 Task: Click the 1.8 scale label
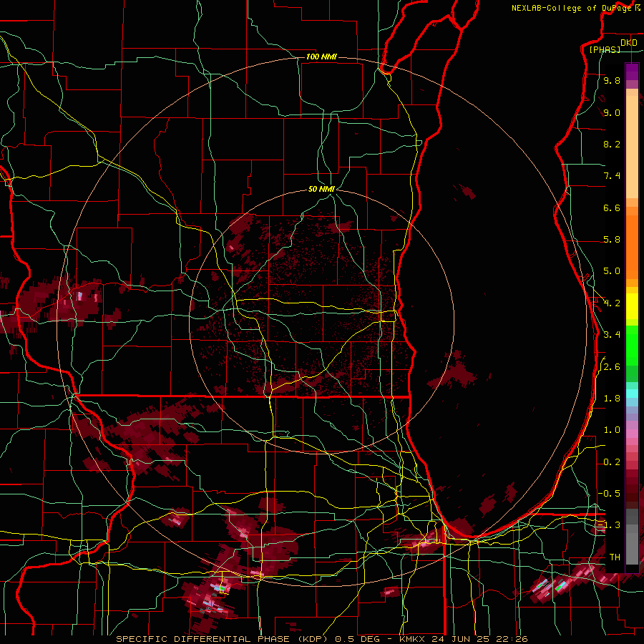point(612,399)
